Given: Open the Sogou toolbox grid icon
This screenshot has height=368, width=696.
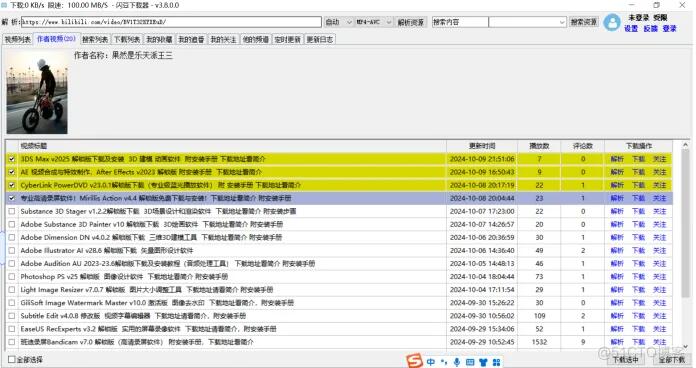Looking at the screenshot, I should tap(497, 362).
